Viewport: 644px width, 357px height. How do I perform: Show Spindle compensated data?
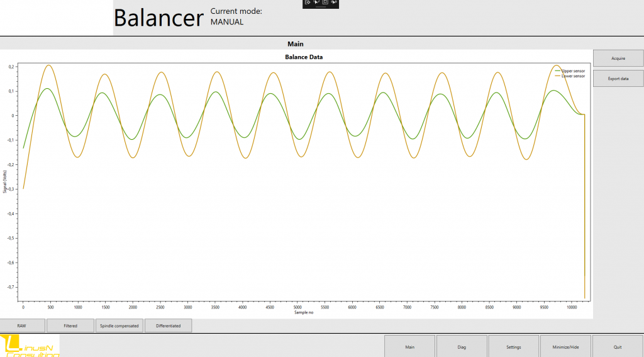point(119,326)
